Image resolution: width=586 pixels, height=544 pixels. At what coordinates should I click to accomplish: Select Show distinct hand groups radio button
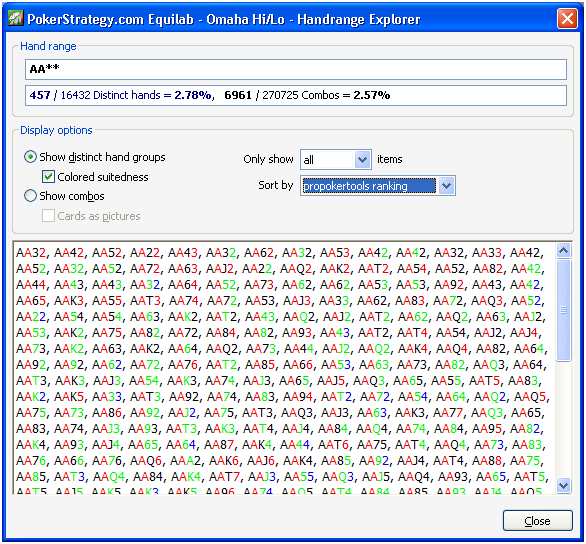[30, 157]
